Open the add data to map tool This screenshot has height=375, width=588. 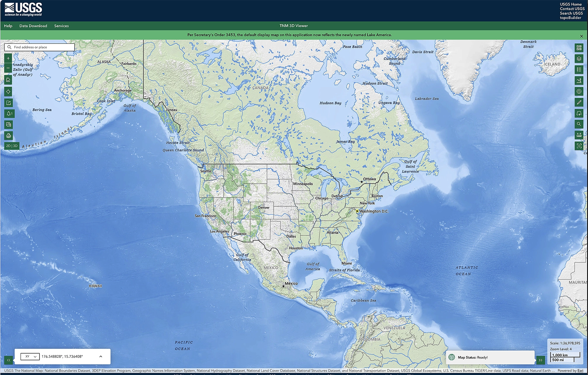coord(579,113)
